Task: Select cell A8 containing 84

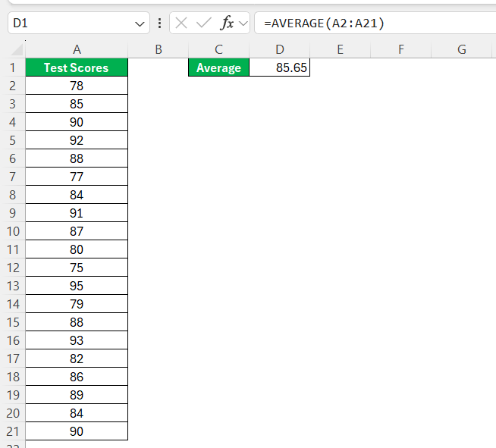Action: point(77,195)
